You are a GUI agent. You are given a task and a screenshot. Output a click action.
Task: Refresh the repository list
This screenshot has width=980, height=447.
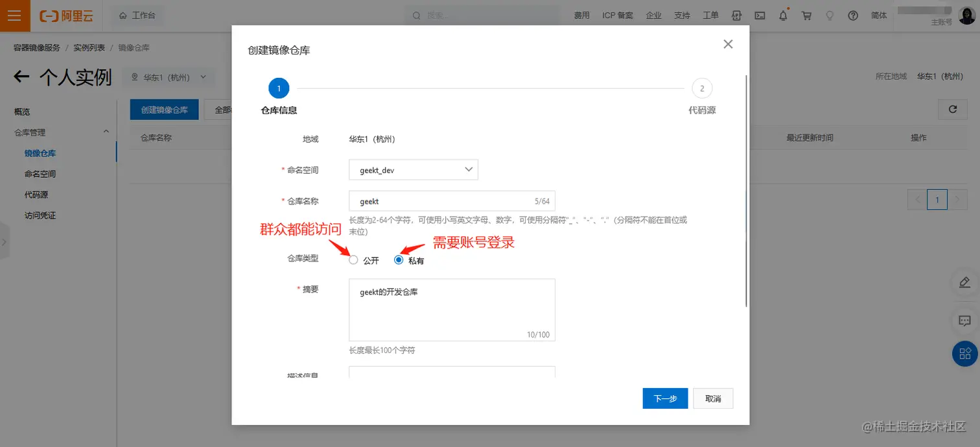(953, 109)
